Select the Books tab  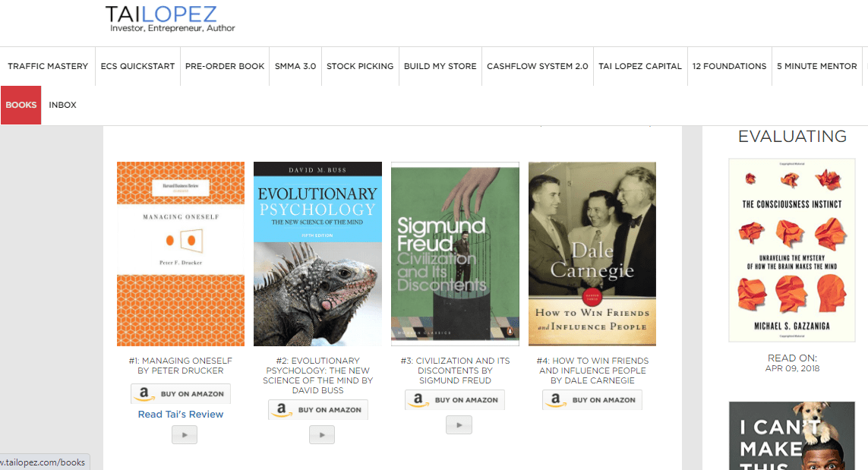21,105
